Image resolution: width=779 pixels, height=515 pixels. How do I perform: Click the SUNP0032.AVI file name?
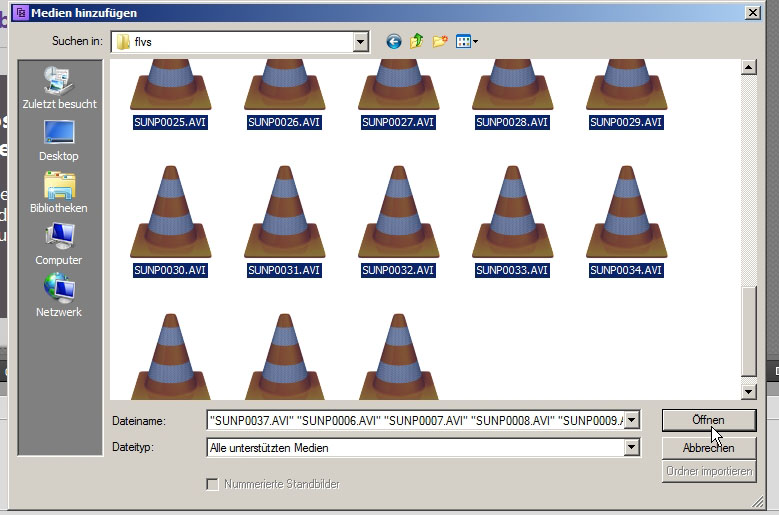coord(398,270)
